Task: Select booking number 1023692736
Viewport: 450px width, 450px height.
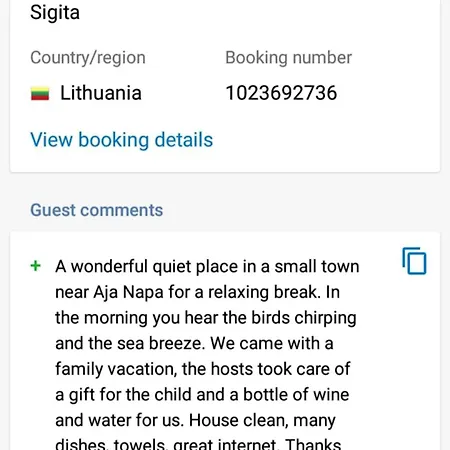Action: pos(281,93)
